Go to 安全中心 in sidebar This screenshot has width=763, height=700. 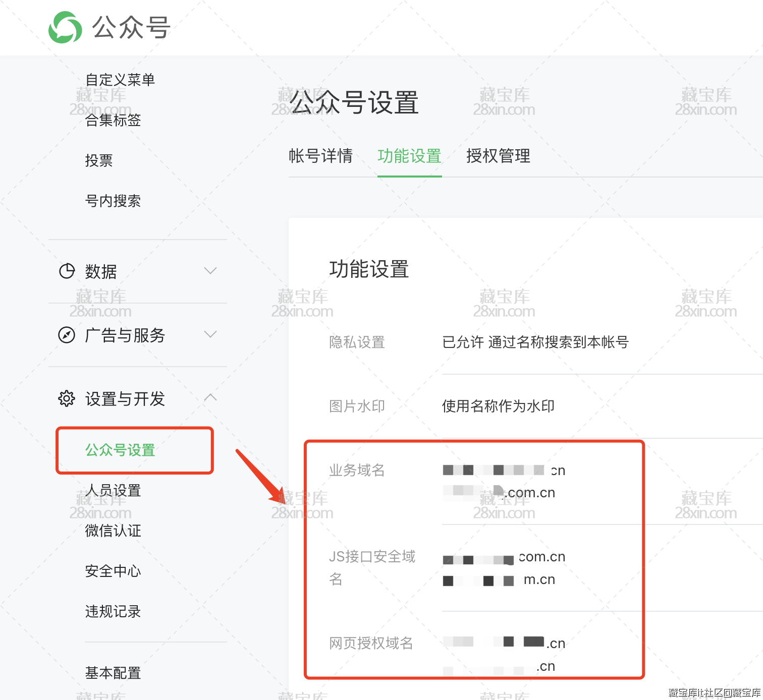(113, 571)
